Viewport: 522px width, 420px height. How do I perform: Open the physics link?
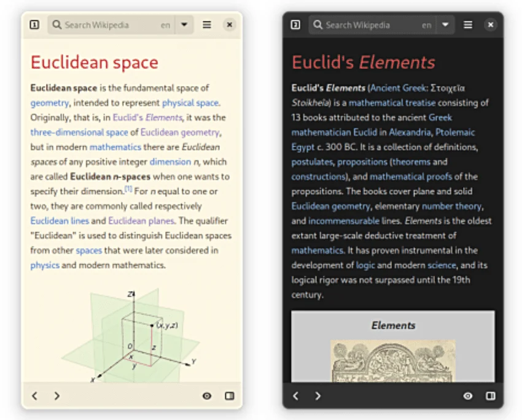(x=45, y=265)
